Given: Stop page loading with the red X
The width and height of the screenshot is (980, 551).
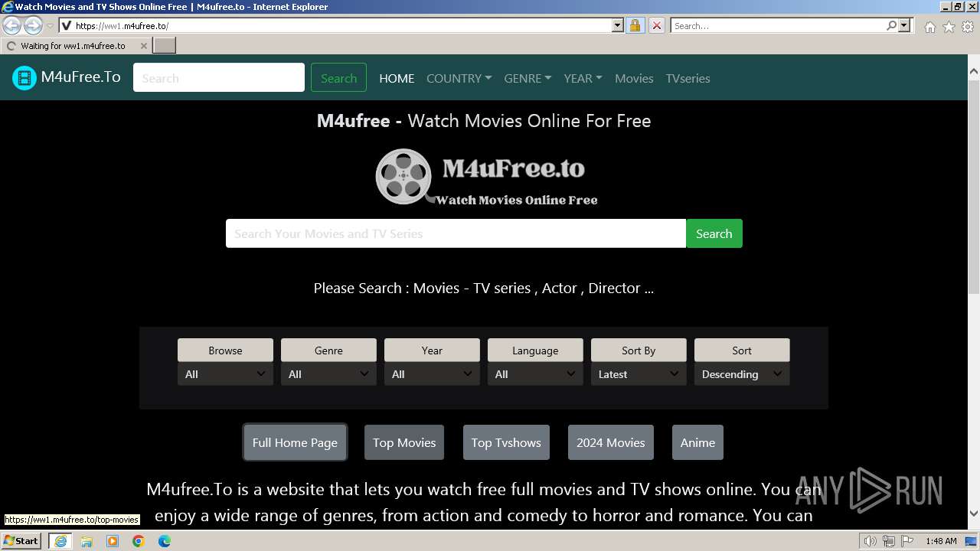Looking at the screenshot, I should point(656,26).
